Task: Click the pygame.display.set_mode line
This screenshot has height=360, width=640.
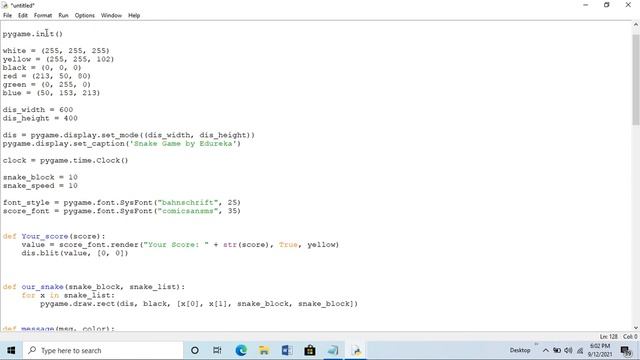Action: 129,135
